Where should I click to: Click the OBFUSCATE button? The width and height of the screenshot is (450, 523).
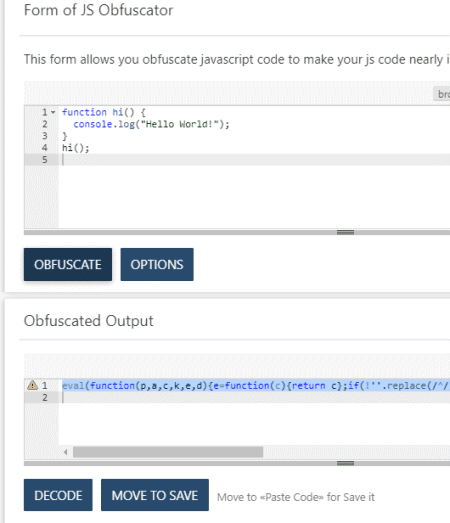click(x=68, y=265)
